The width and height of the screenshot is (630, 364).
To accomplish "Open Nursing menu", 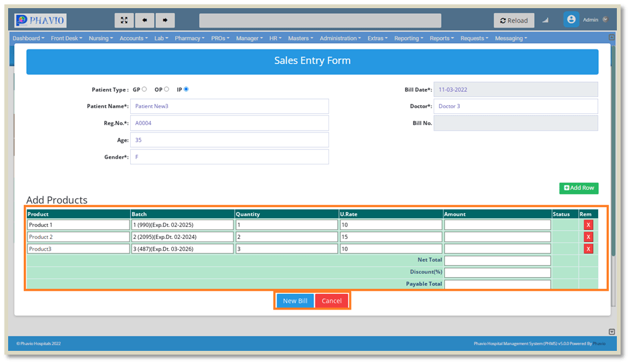I will (101, 38).
